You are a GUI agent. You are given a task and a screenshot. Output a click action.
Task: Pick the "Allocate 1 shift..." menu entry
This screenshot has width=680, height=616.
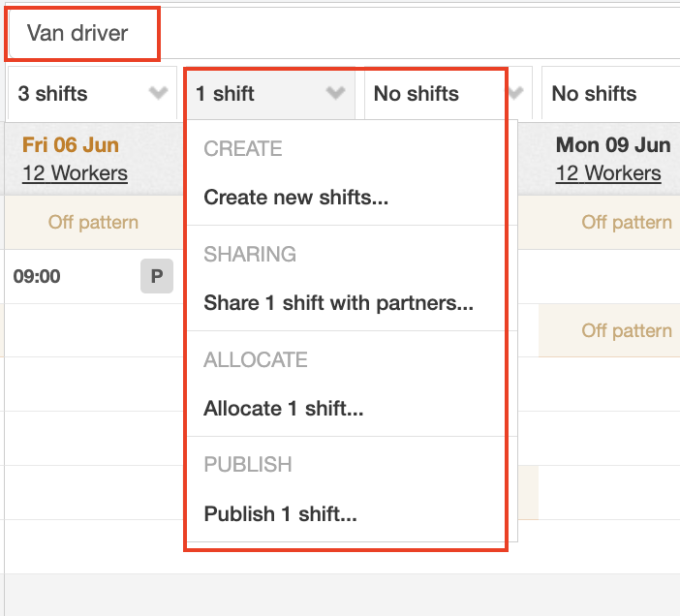[x=283, y=409]
